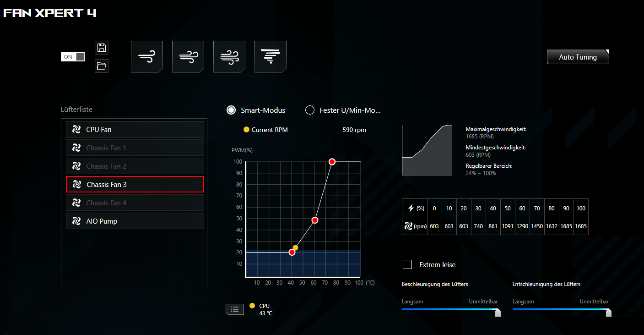The width and height of the screenshot is (644, 335).
Task: Enable the Extrem leise checkbox
Action: (407, 264)
